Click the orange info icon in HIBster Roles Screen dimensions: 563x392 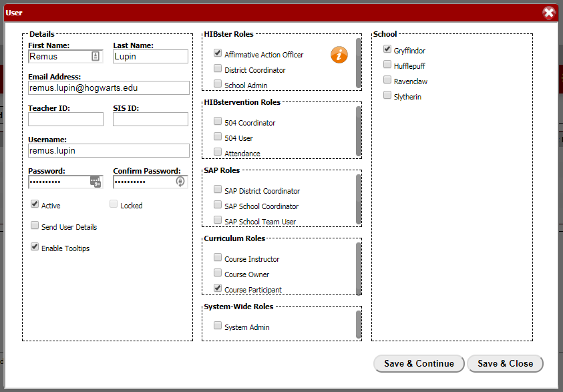click(x=339, y=55)
